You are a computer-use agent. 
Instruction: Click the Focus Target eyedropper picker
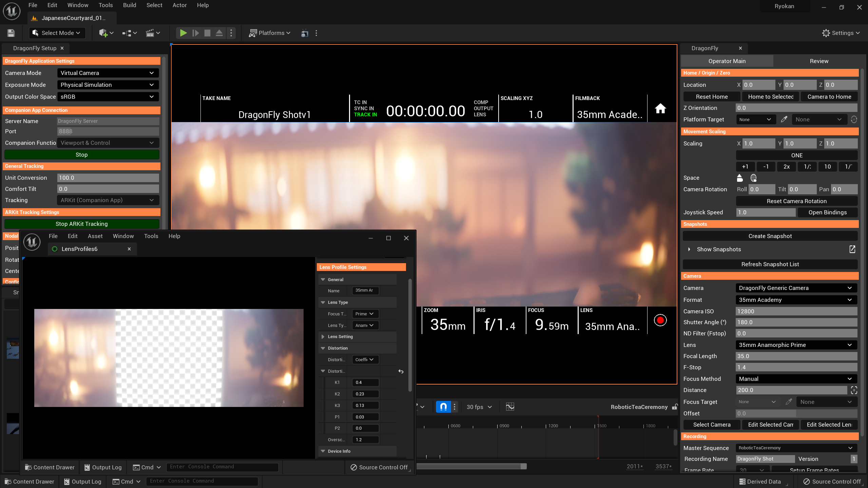point(789,402)
